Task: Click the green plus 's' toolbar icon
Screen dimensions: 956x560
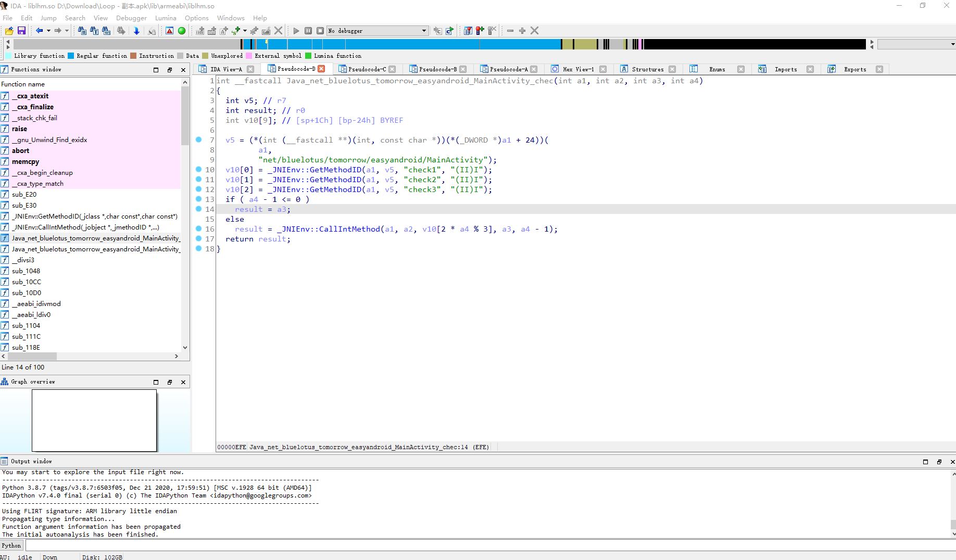Action: point(236,31)
